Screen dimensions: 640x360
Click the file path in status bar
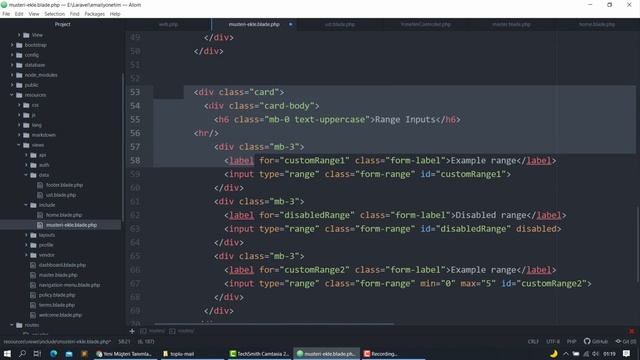pyautogui.click(x=57, y=342)
